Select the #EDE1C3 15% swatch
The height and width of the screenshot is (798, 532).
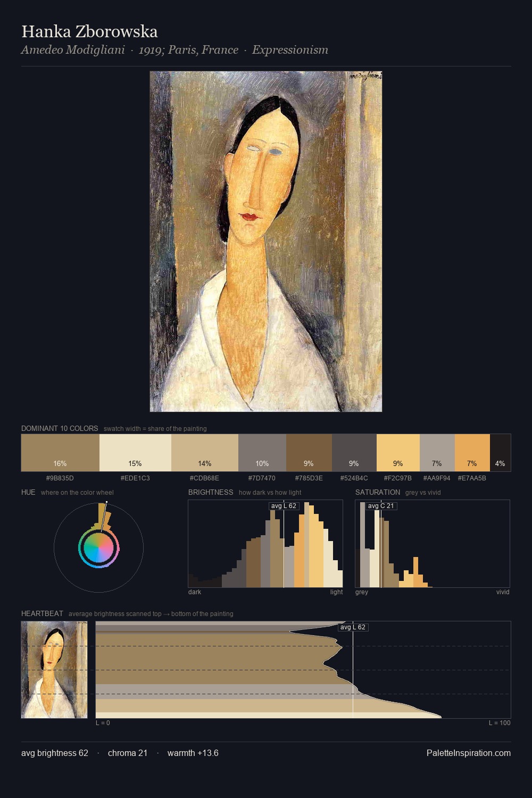click(135, 453)
